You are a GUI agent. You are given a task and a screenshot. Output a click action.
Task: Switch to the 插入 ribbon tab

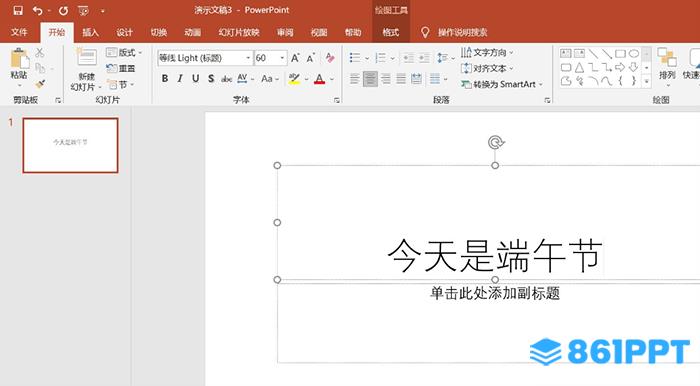[x=90, y=32]
